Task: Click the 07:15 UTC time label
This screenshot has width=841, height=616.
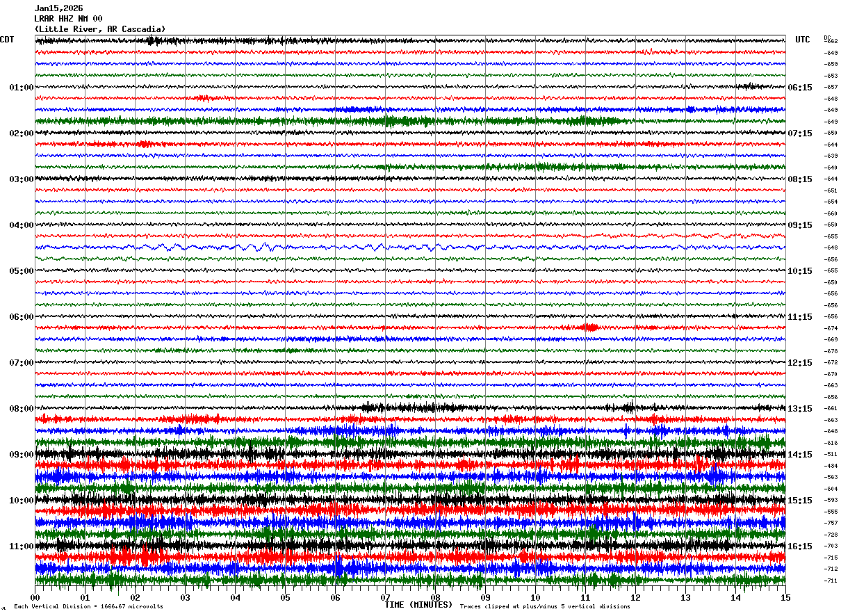Action: 800,133
